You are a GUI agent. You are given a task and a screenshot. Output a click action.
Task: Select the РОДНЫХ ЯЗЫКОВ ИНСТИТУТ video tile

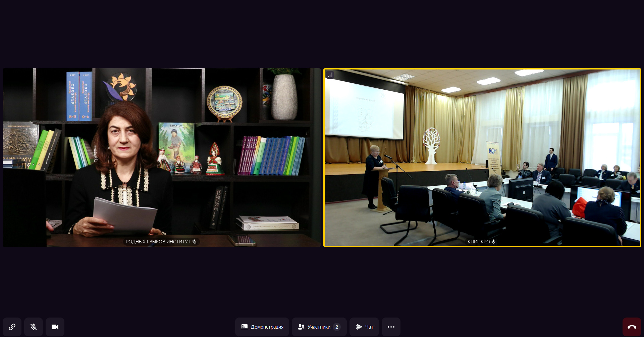click(162, 157)
